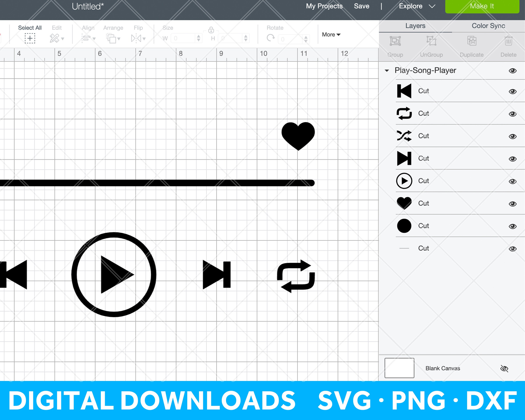Click the Delete trash icon

pyautogui.click(x=508, y=41)
